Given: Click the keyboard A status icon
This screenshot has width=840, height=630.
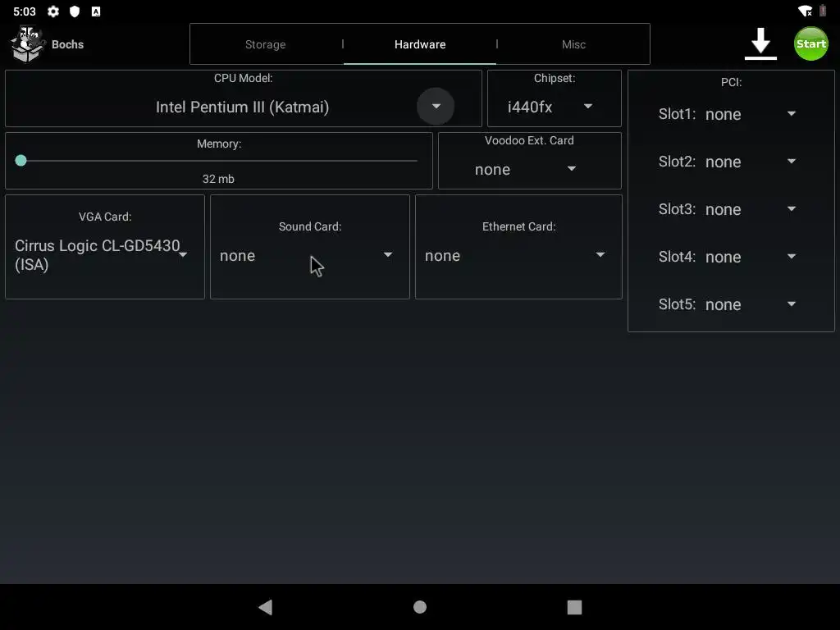Looking at the screenshot, I should (x=96, y=11).
